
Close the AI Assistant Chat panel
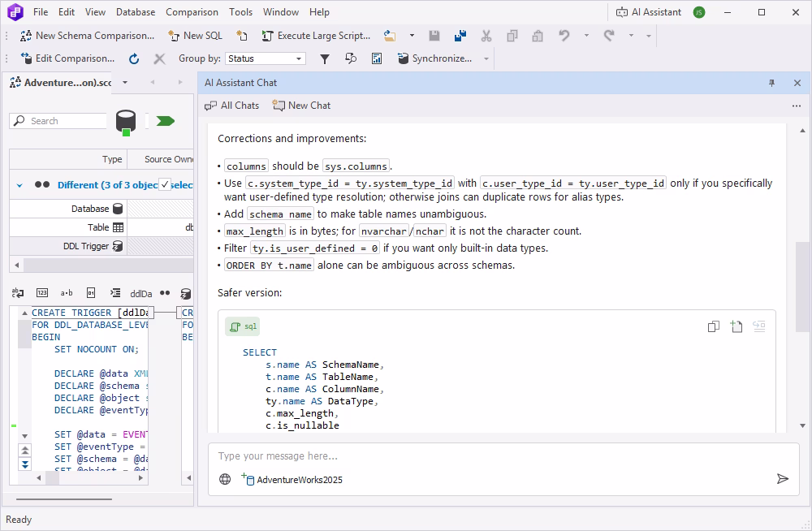tap(797, 83)
